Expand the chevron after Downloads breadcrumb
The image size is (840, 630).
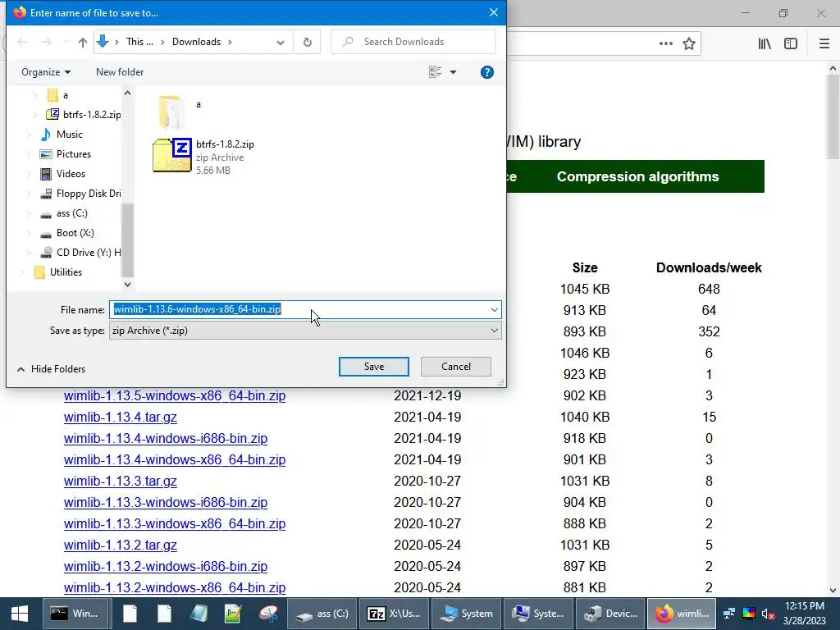(x=230, y=42)
